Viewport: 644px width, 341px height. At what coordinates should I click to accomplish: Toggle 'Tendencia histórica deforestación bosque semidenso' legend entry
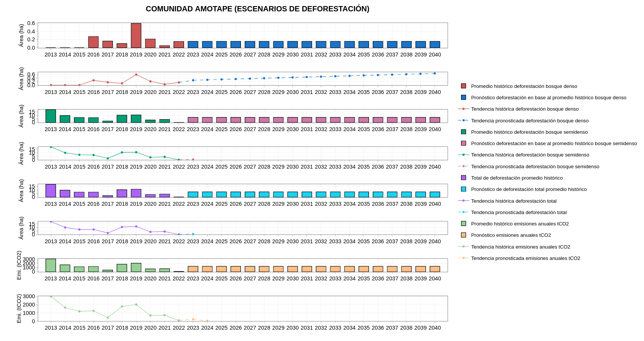tap(530, 155)
